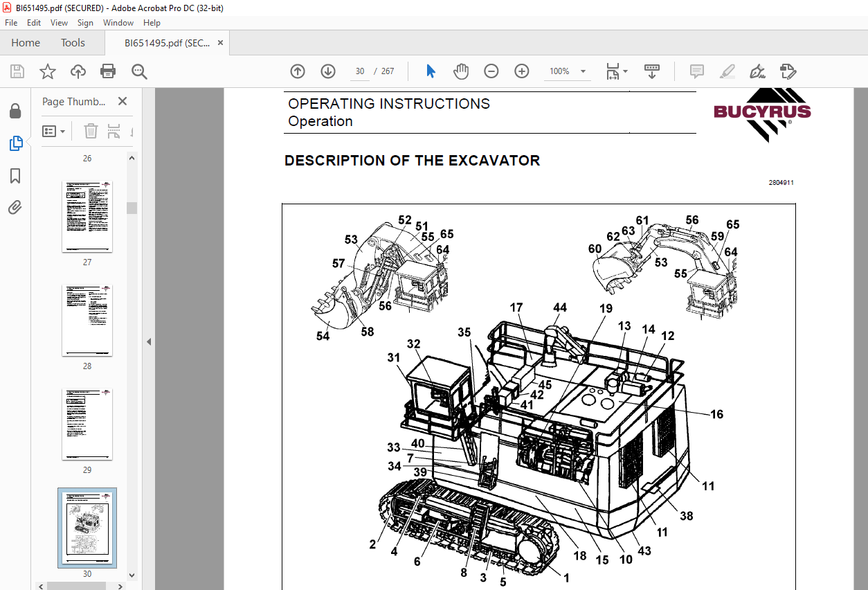Click thumbnail panel scroll down arrow
The image size is (868, 590).
132,575
